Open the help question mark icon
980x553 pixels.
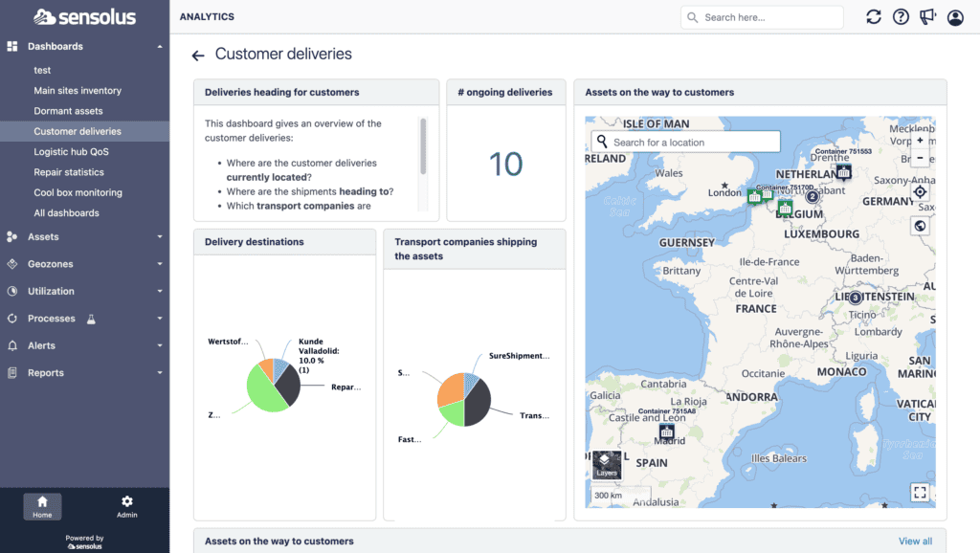901,17
